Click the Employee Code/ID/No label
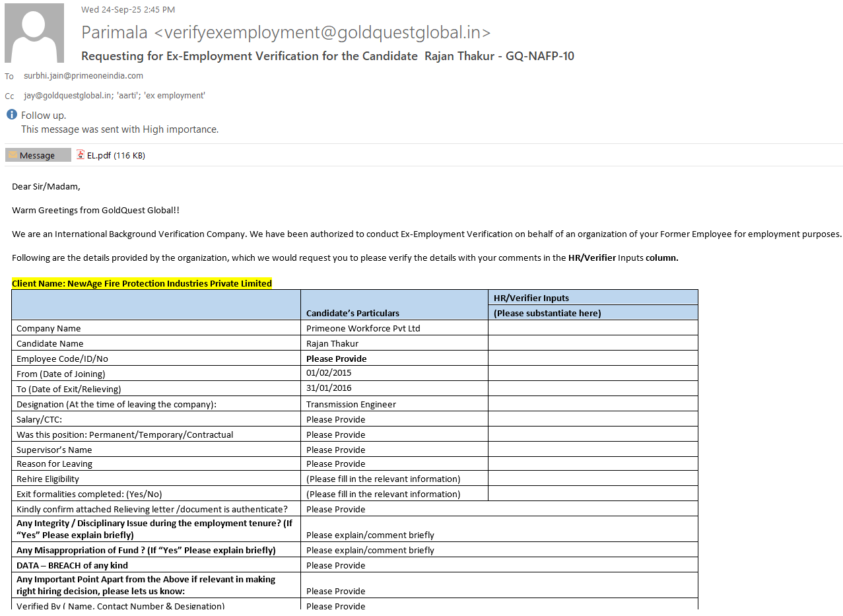This screenshot has height=616, width=843. pos(62,359)
